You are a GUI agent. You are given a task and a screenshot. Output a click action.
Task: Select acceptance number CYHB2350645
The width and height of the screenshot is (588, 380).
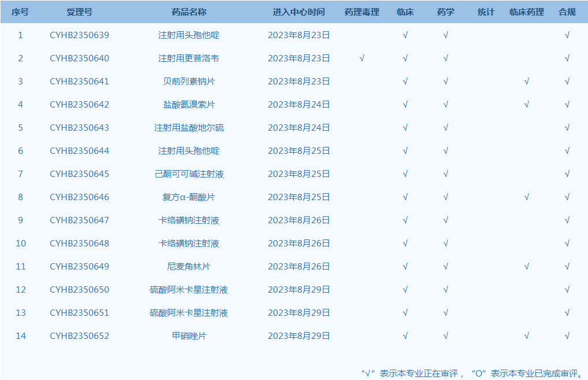coord(80,174)
